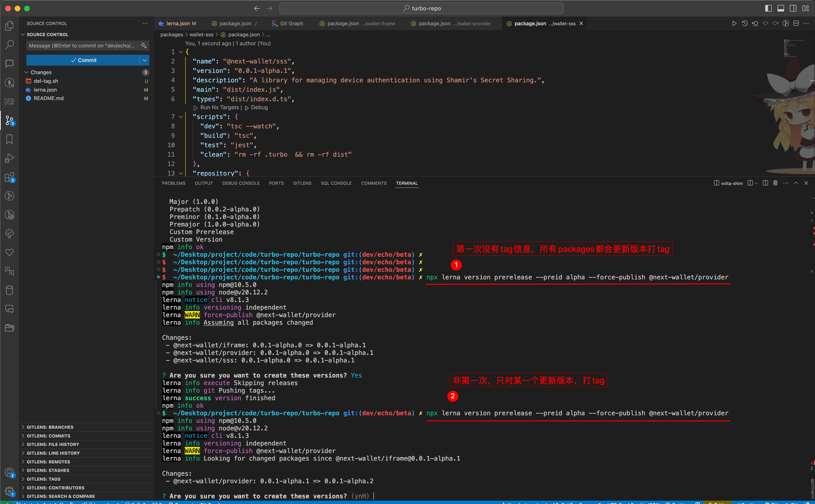The image size is (815, 504).
Task: Open the PROBLEMS panel tab
Action: (174, 183)
